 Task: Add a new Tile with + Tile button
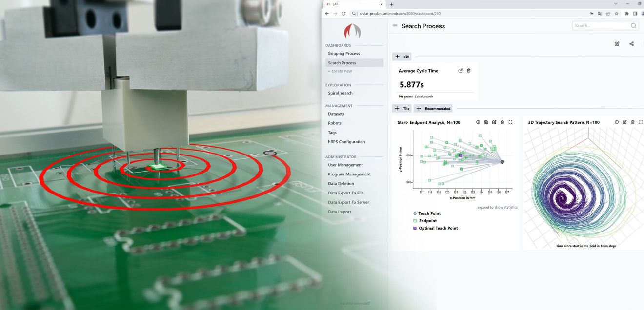[402, 108]
